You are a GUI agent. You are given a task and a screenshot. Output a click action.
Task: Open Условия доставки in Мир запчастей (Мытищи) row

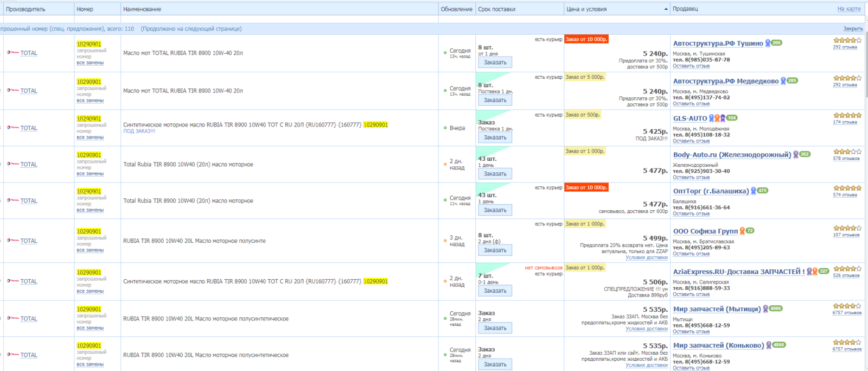[647, 329]
